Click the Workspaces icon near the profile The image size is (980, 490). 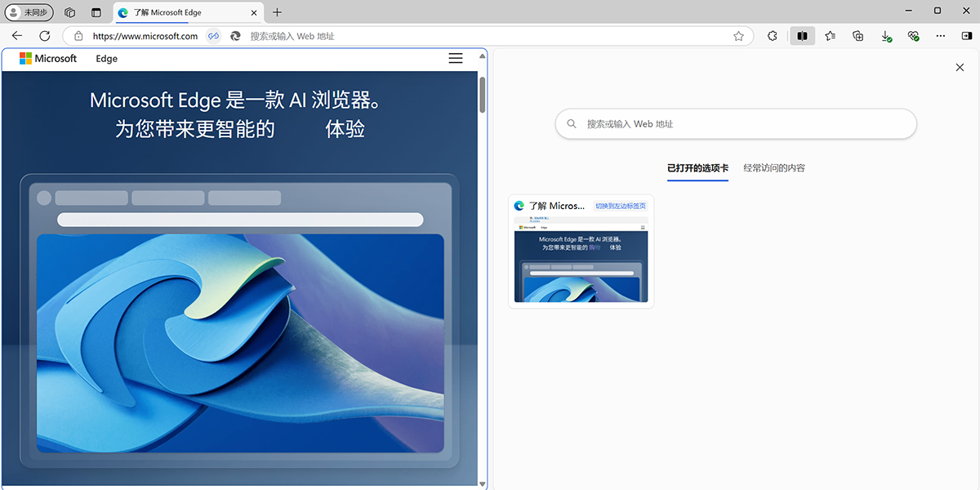pos(69,12)
